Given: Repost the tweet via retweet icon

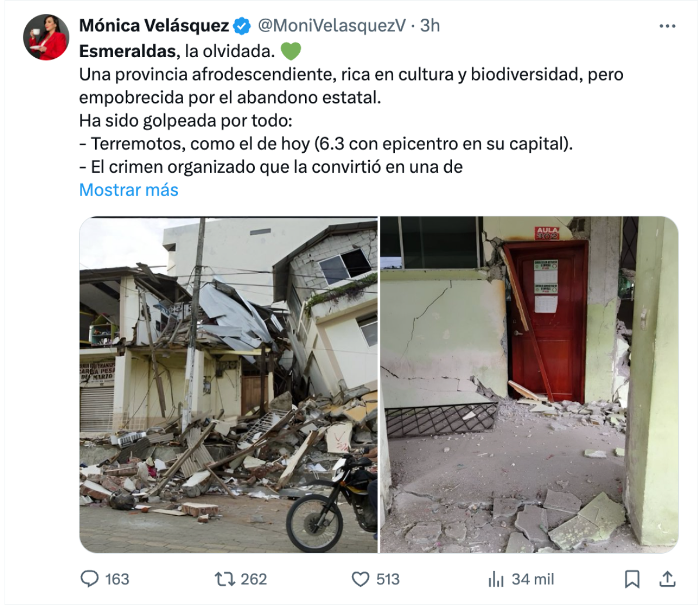Looking at the screenshot, I should click(x=225, y=579).
